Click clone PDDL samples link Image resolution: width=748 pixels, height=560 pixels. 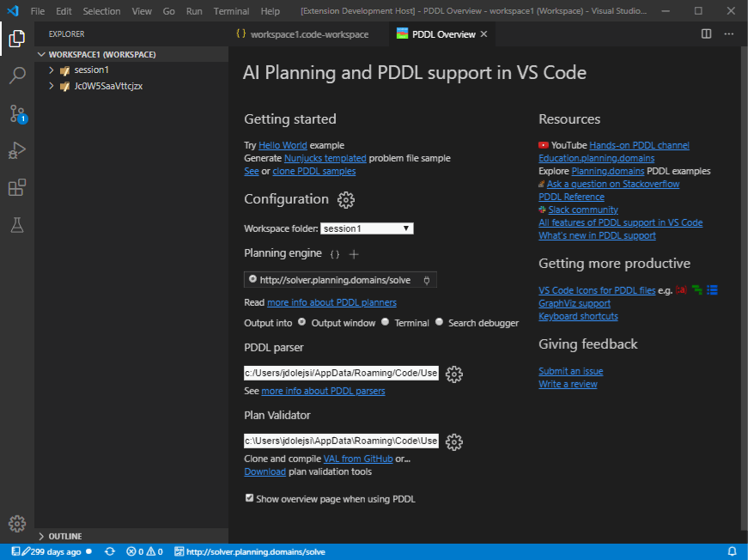pos(314,171)
